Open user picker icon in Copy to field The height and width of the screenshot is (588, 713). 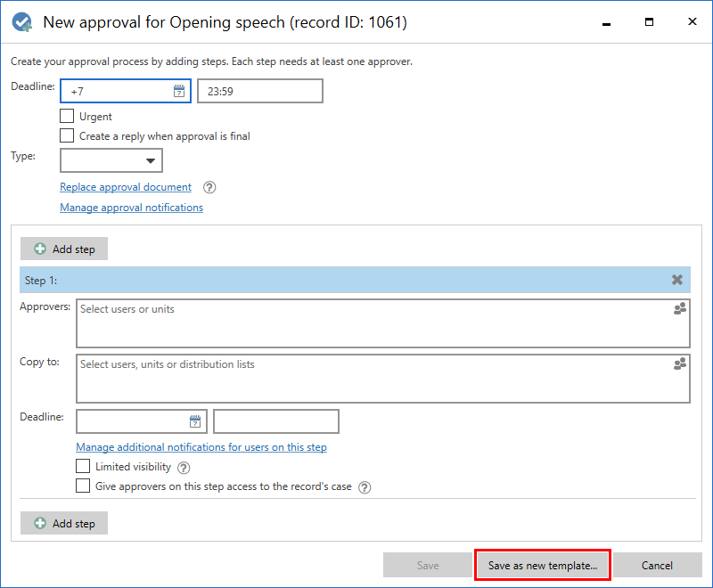(x=680, y=364)
